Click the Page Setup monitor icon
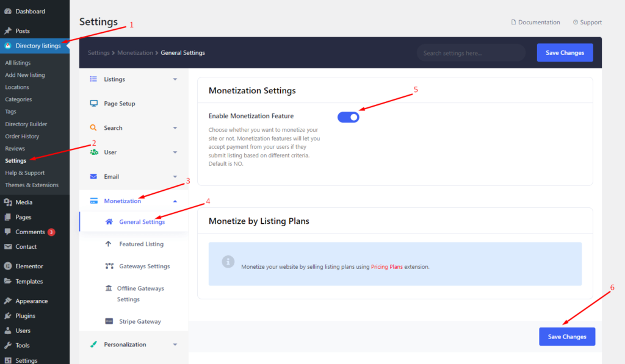This screenshot has height=364, width=625. [x=93, y=103]
